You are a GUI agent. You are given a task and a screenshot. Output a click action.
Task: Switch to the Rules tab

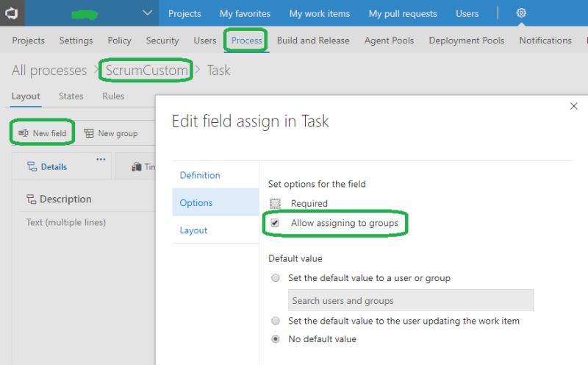113,96
